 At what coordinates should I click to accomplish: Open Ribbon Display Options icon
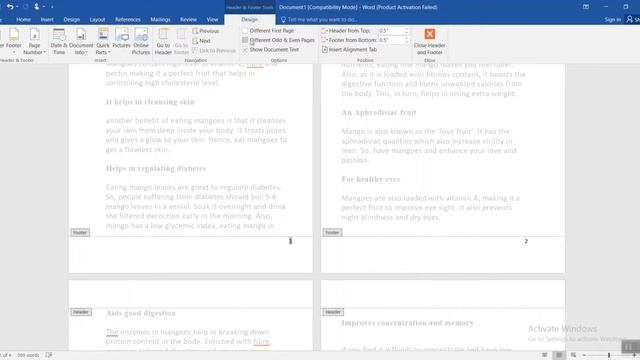point(586,7)
